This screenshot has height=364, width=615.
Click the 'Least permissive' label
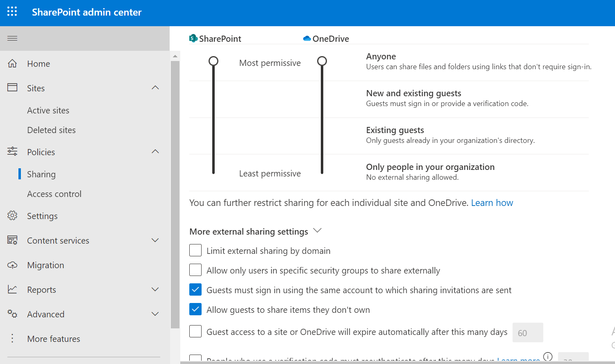(x=270, y=173)
